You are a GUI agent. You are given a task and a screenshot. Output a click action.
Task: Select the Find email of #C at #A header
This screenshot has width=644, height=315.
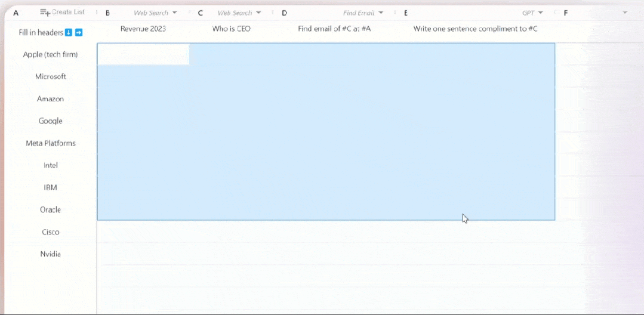click(334, 29)
